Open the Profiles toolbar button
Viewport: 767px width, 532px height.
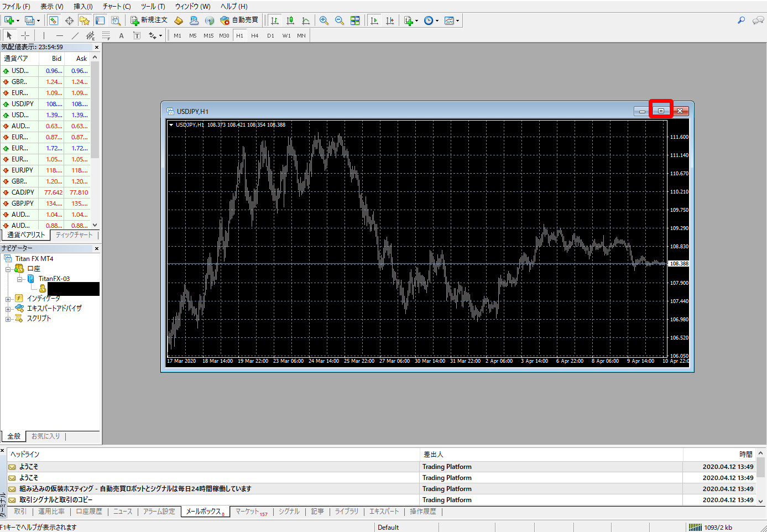click(29, 20)
